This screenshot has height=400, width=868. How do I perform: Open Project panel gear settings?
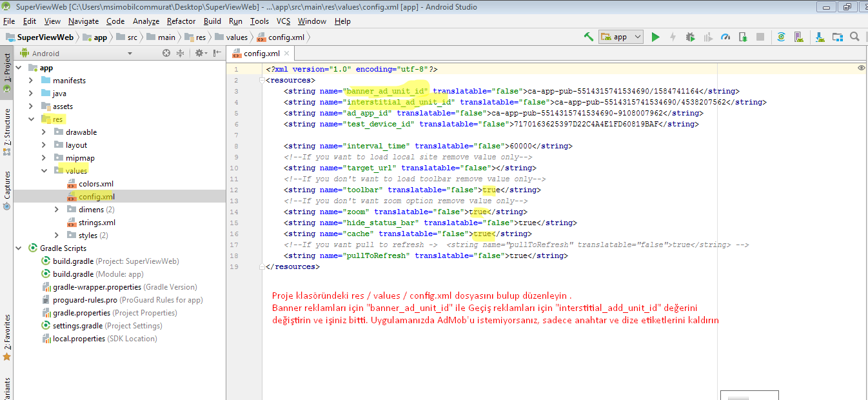[200, 53]
